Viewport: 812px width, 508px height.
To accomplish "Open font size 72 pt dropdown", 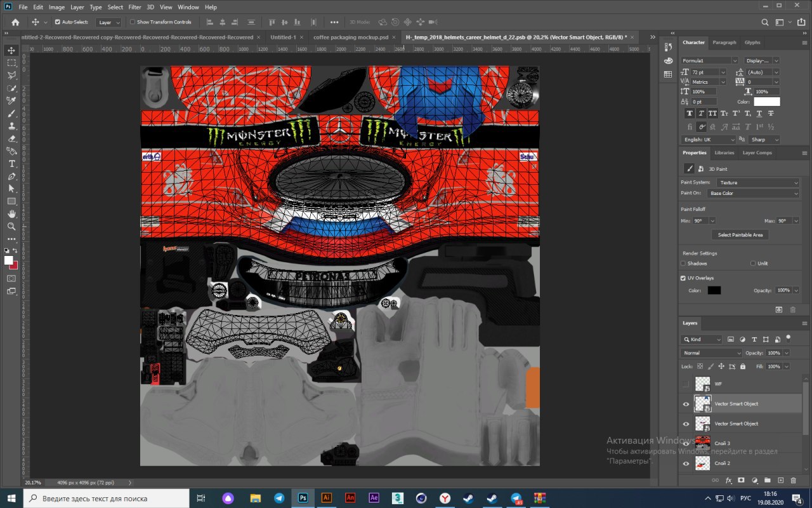I will click(723, 72).
